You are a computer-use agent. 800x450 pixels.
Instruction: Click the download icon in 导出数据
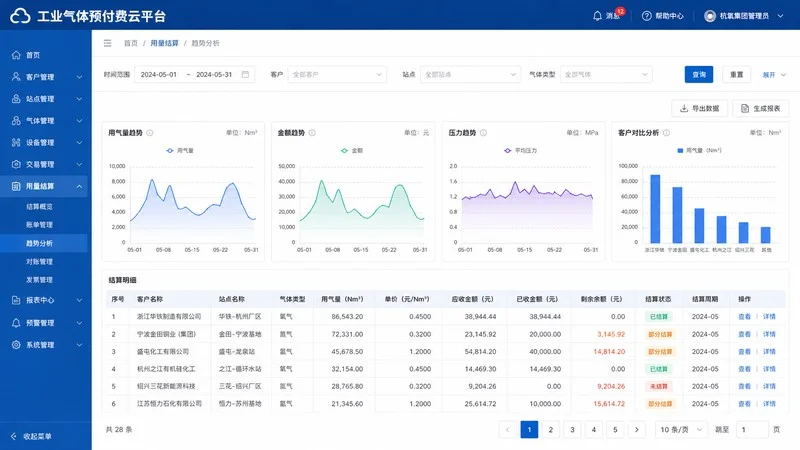point(684,108)
